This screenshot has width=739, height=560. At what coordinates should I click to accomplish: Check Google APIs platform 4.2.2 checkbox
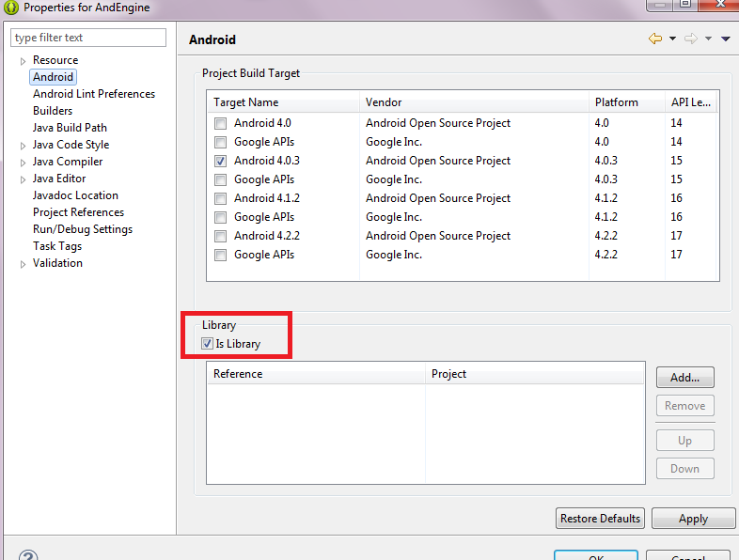(x=220, y=255)
